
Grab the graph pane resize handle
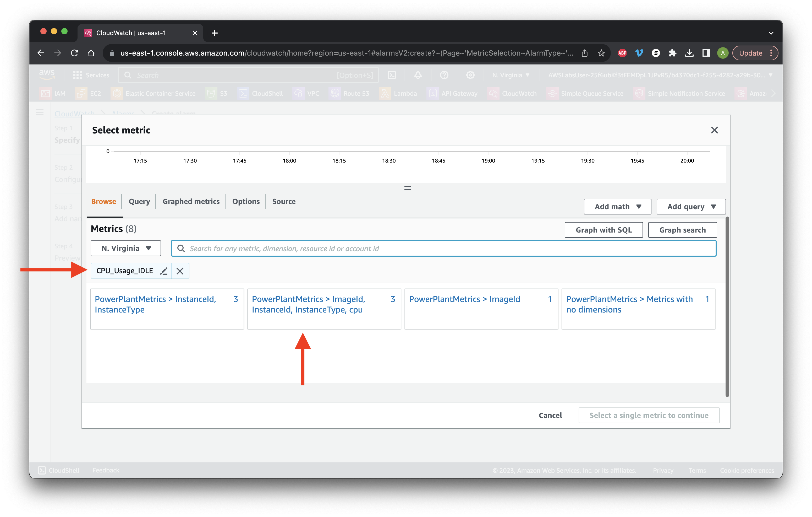(407, 188)
